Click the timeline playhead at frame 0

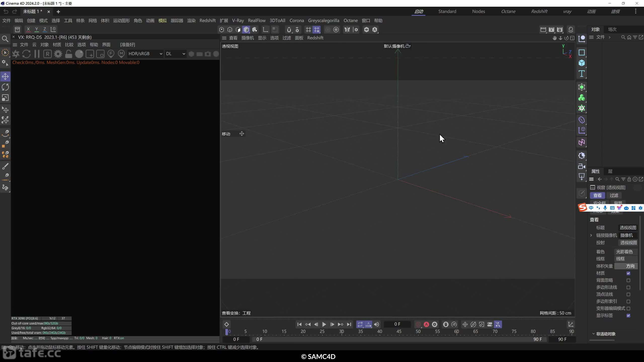[227, 332]
